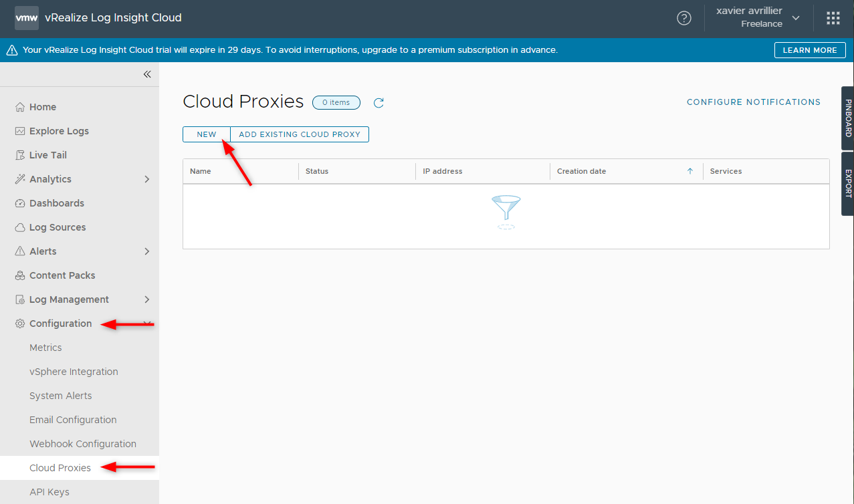Click the Freelance organization label
This screenshot has height=504, width=854.
tap(762, 24)
